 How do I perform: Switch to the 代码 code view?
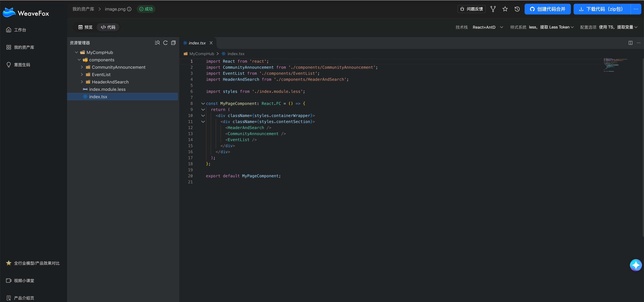coord(108,27)
